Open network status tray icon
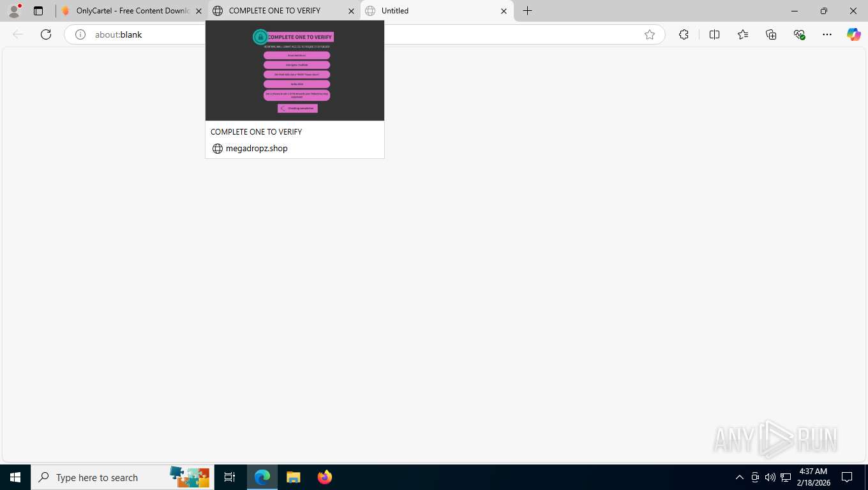The image size is (868, 490). pyautogui.click(x=786, y=477)
